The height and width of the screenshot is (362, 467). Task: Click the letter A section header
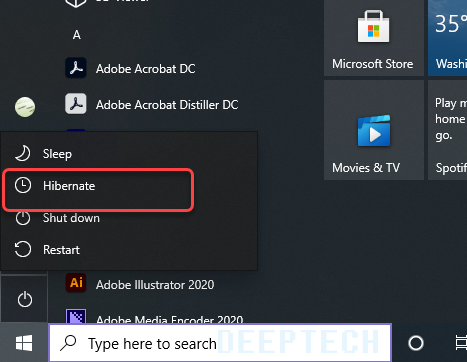(x=77, y=35)
